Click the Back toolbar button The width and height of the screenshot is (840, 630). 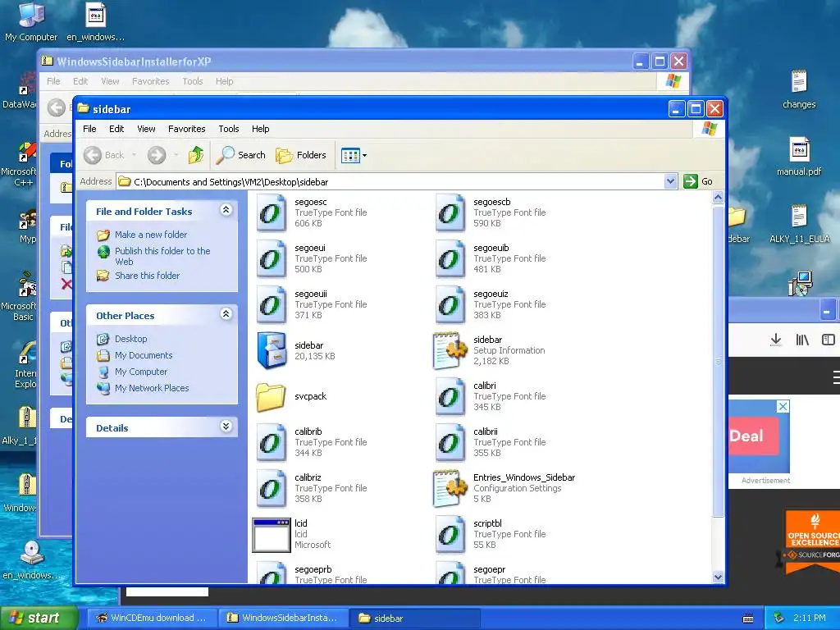coord(104,155)
